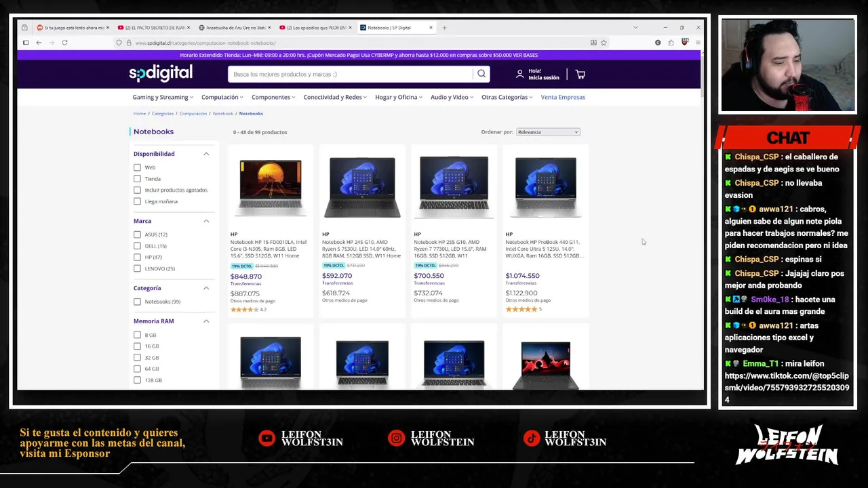
Task: Enable Incluir productos agotados checkbox
Action: pyautogui.click(x=137, y=190)
